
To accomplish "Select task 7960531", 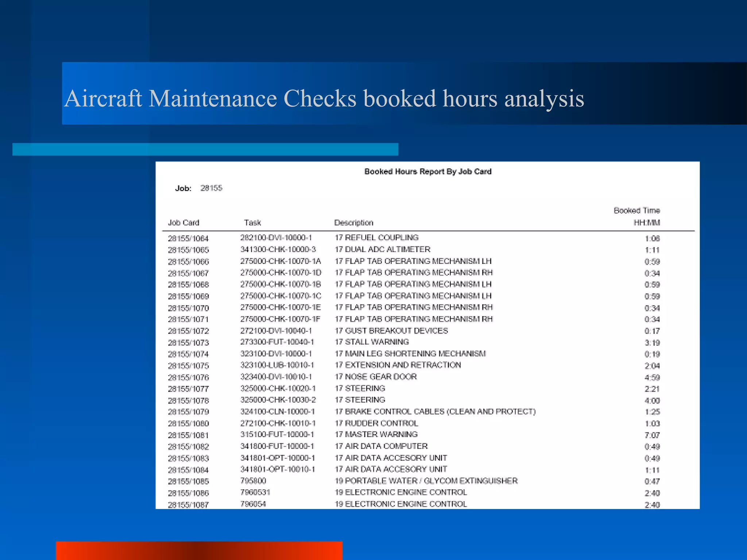I will coord(255,493).
